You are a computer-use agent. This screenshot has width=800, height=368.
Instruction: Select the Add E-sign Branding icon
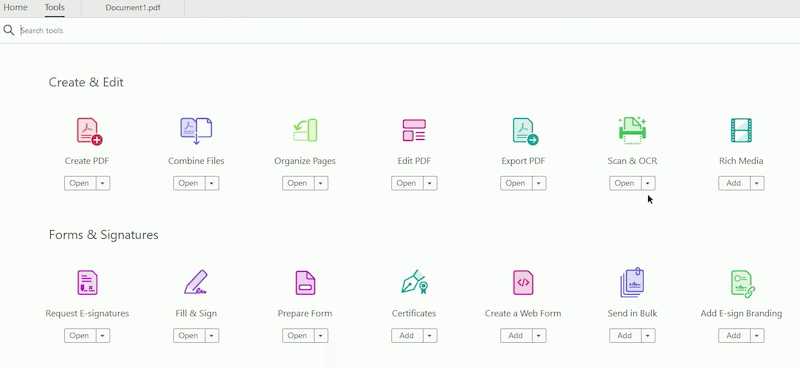click(742, 283)
